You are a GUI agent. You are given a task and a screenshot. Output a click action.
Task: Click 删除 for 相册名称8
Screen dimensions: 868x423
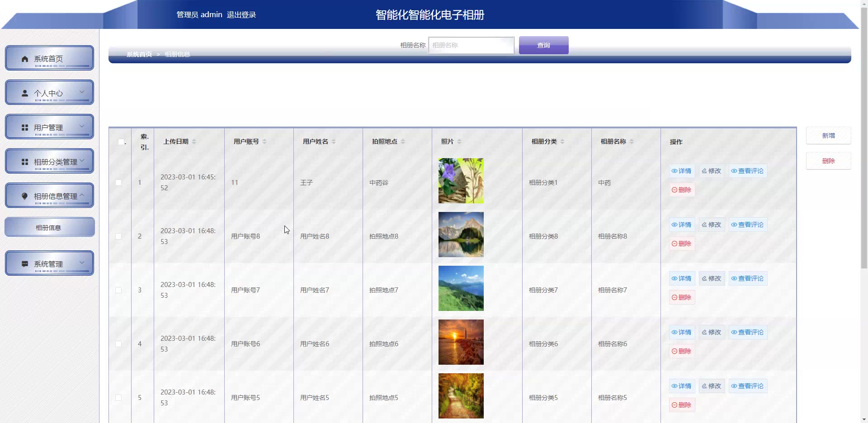pos(682,244)
